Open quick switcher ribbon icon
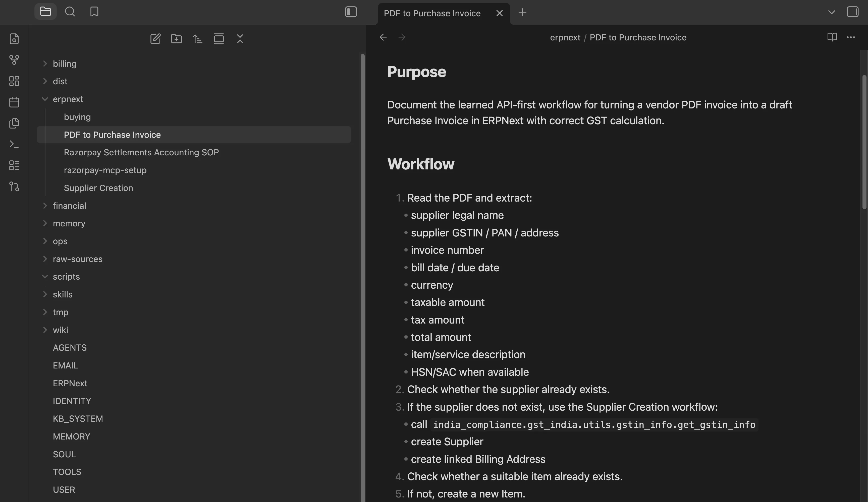Image resolution: width=868 pixels, height=502 pixels. 14,39
